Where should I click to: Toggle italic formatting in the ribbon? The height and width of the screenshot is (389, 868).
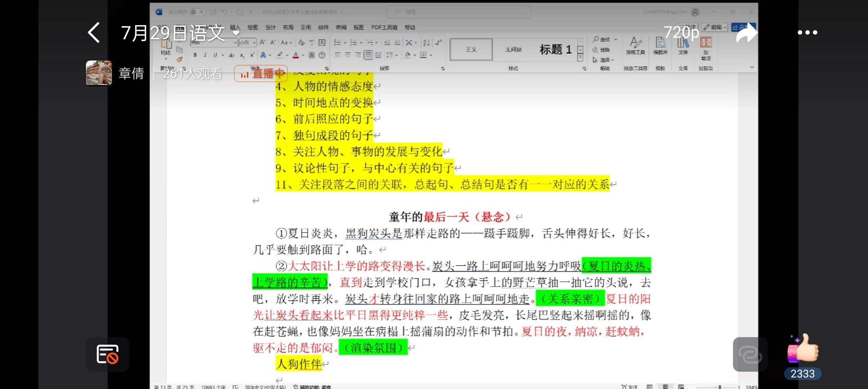205,55
